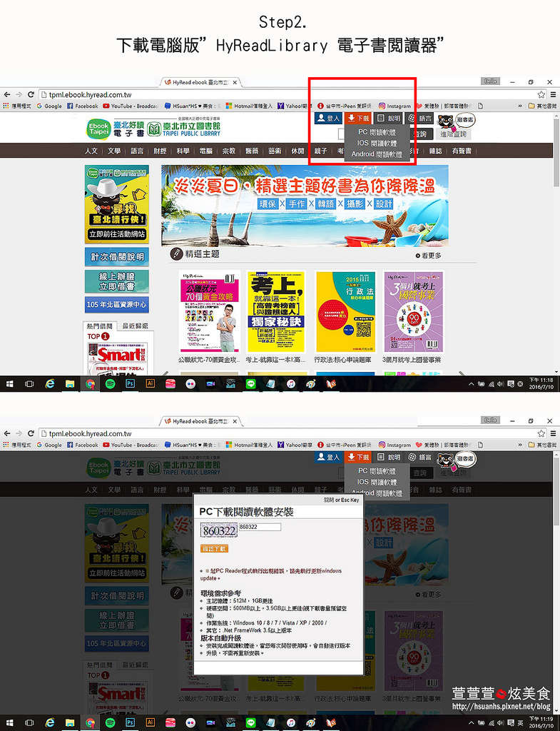Expand the orange 下載 dropdown inside the red outline
The height and width of the screenshot is (731, 560).
[358, 119]
